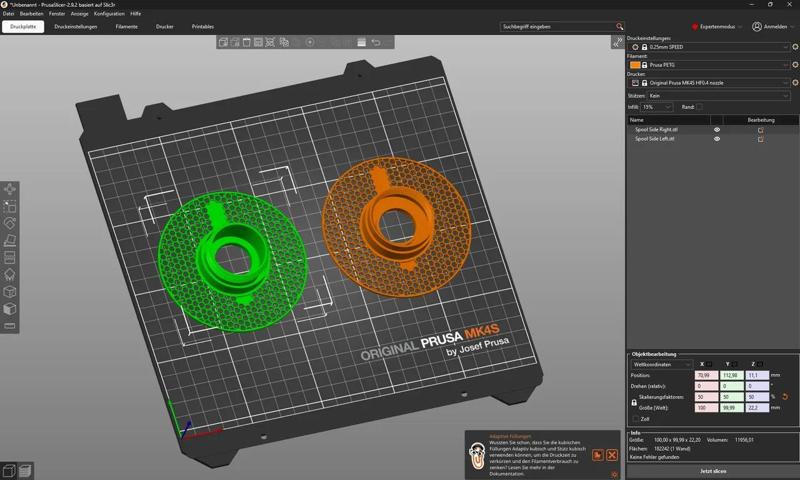This screenshot has width=800, height=480.
Task: Click the orange filament color swatch
Action: click(x=635, y=65)
